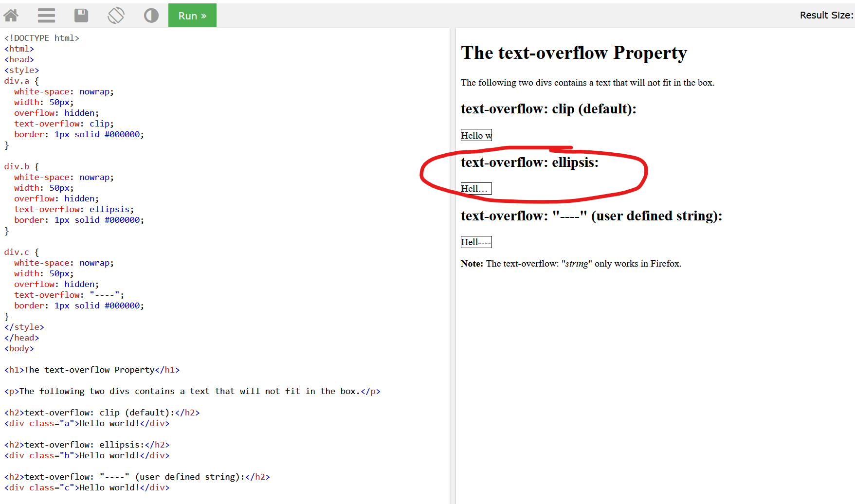
Task: Click the save code floppy disk icon
Action: click(81, 16)
